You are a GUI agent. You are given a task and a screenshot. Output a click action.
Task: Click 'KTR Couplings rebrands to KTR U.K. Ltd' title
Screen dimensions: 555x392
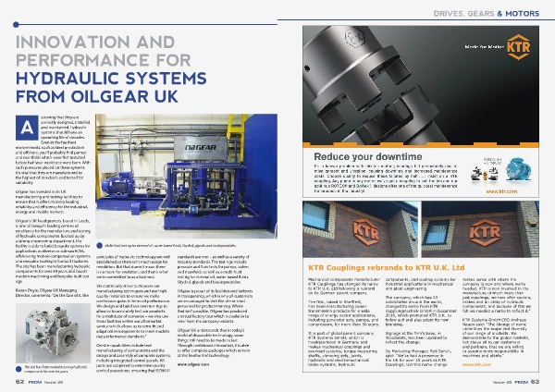[387, 267]
